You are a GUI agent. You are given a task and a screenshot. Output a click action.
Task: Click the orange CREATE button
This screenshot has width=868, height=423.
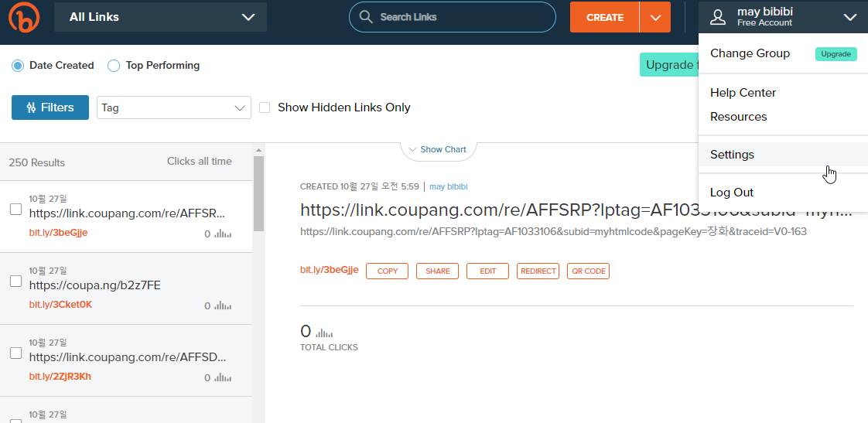pyautogui.click(x=604, y=17)
